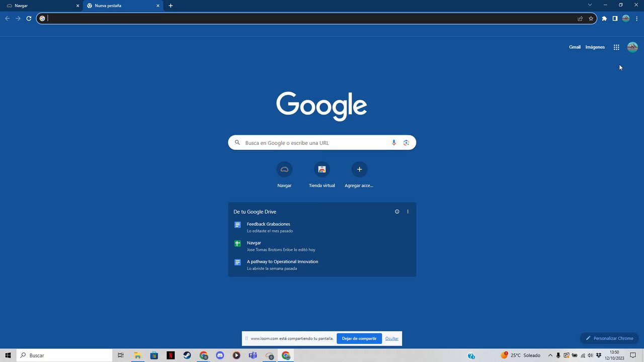Viewport: 644px width, 362px height.
Task: Click the share this page icon in address bar
Action: (580, 19)
